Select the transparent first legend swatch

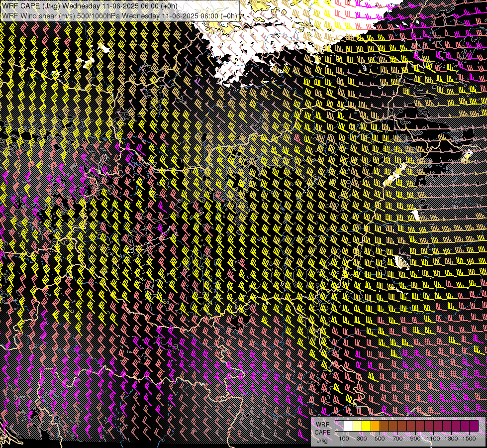[339, 426]
